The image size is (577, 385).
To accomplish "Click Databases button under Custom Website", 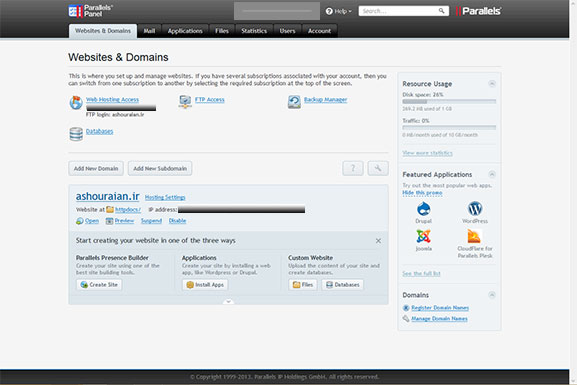I will [x=343, y=285].
